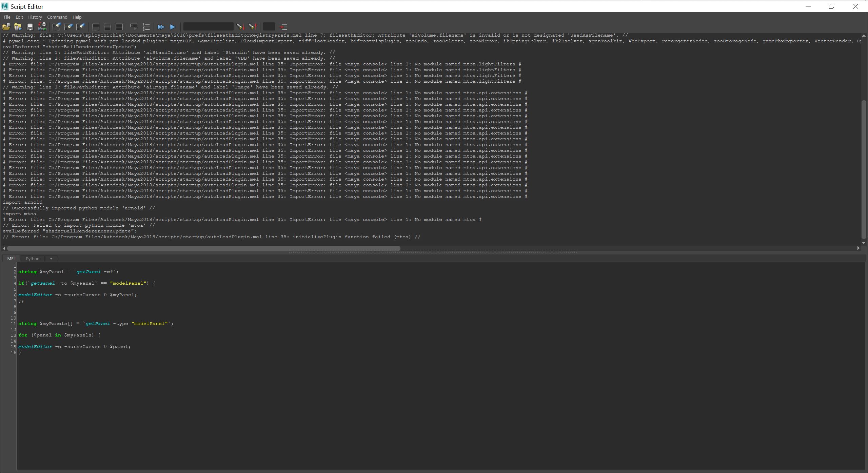Click inside the search text field
868x473 pixels.
tap(208, 26)
